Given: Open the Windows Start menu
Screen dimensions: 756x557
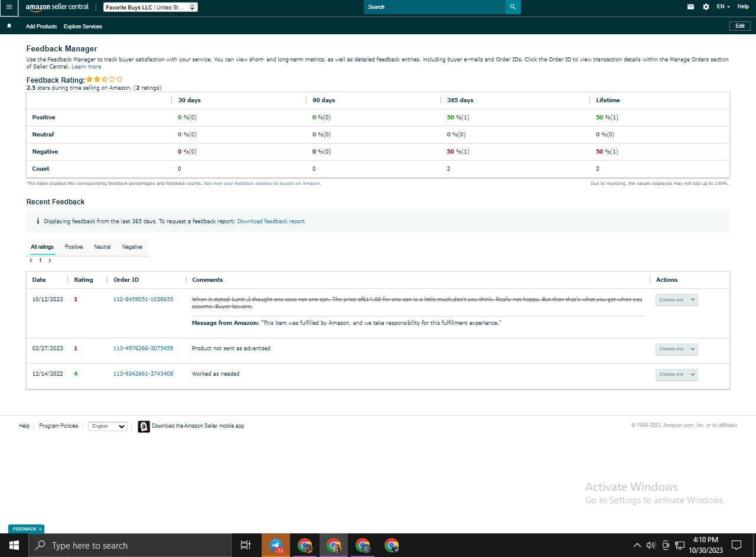Looking at the screenshot, I should 14,545.
